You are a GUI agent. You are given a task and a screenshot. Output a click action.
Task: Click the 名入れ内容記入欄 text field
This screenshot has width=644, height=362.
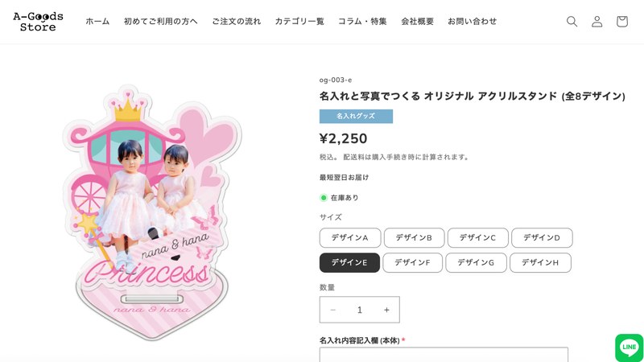(x=444, y=355)
